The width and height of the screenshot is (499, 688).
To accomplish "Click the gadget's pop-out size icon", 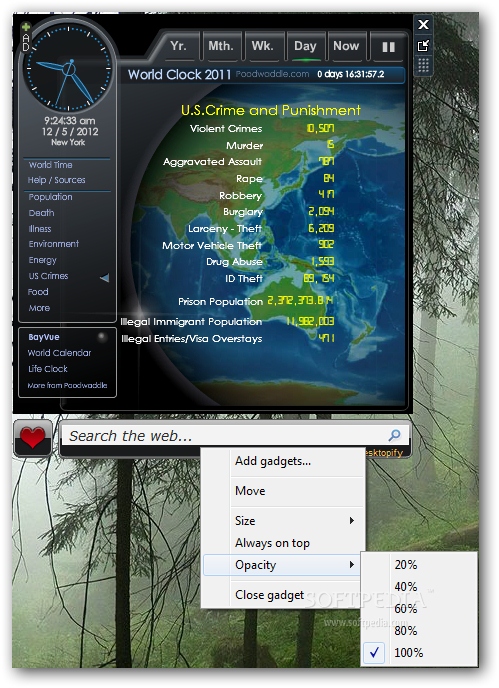I will point(423,46).
